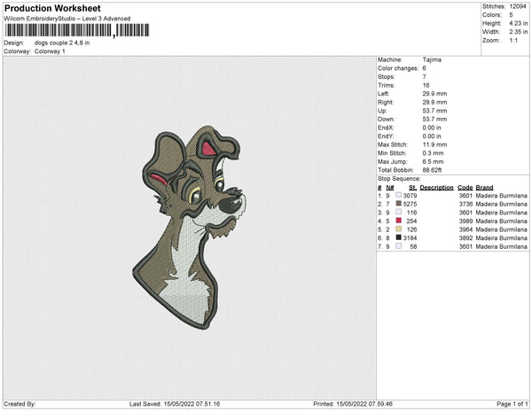
Task: Click the Code column header
Action: (x=465, y=188)
